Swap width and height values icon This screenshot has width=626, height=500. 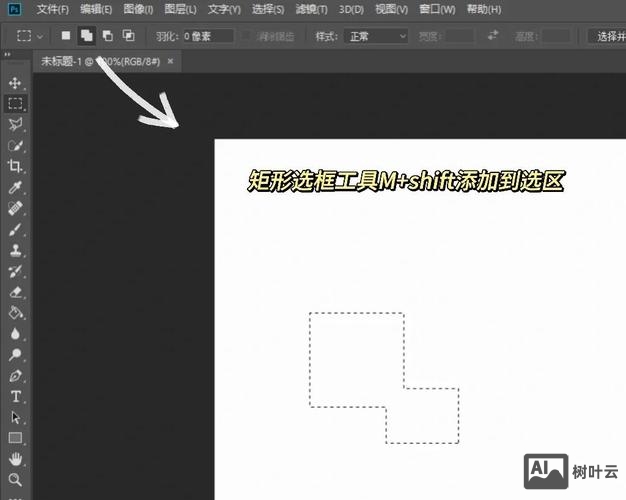coord(493,36)
